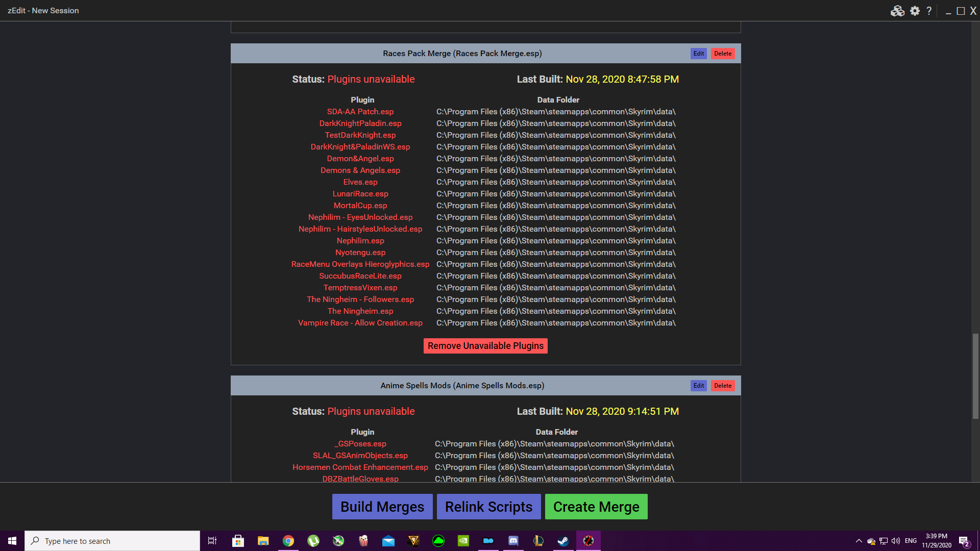Open network status tray icon
This screenshot has height=551, width=980.
click(884, 541)
